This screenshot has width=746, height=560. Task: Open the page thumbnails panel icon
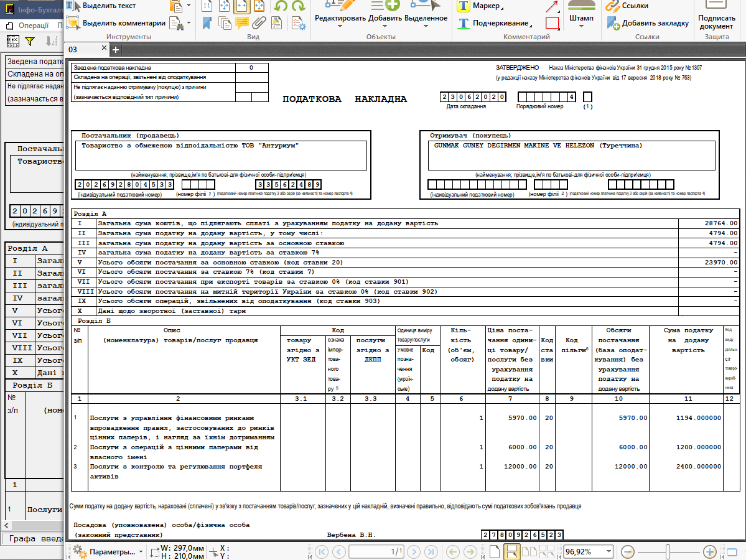click(x=225, y=23)
